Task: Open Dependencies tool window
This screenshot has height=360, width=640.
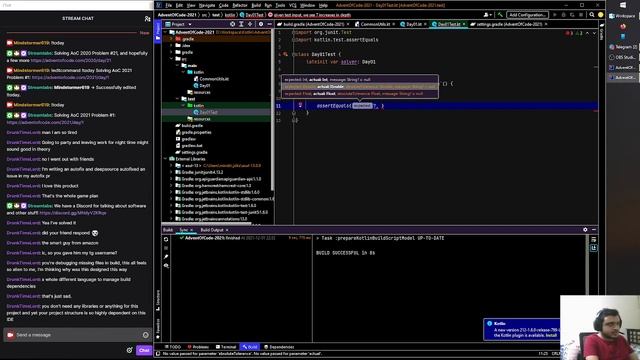Action: pos(279,347)
